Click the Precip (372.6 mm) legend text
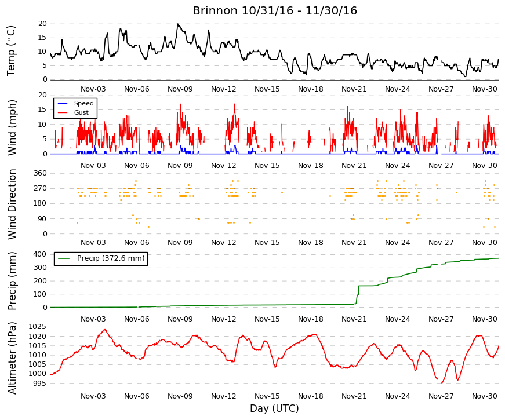 tap(111, 258)
